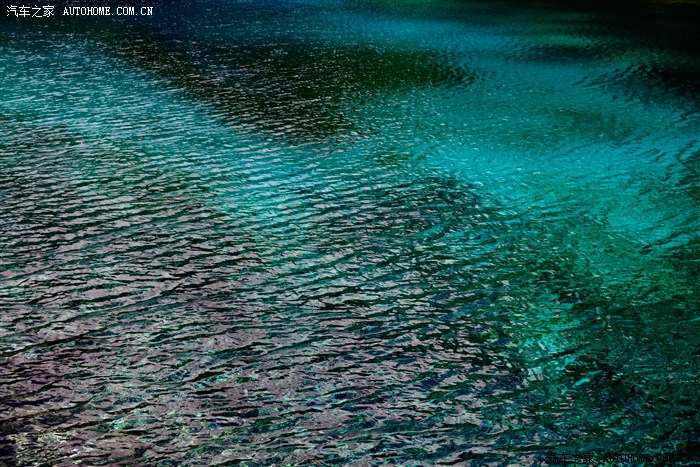This screenshot has height=467, width=700.
Task: Click the 之 character in the white watermark
Action: click(36, 11)
